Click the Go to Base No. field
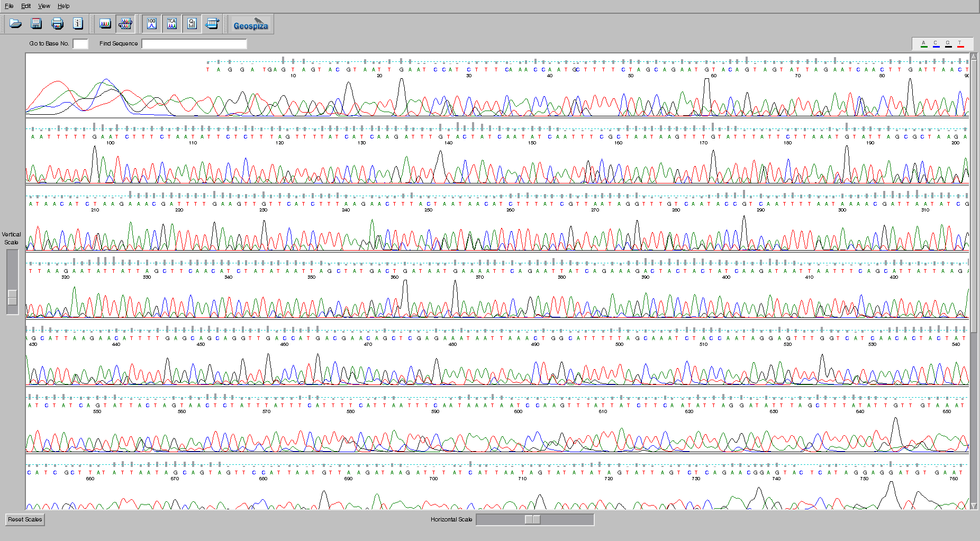Image resolution: width=980 pixels, height=541 pixels. (x=80, y=44)
